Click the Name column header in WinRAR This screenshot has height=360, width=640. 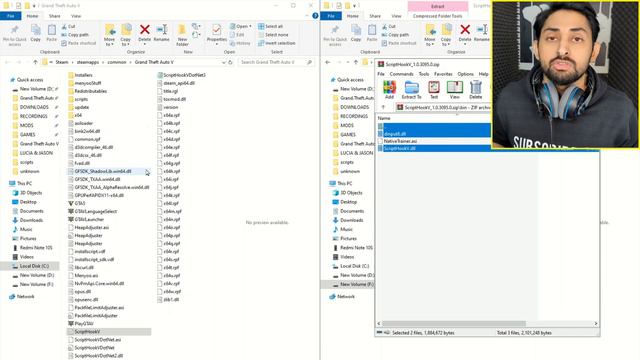click(x=384, y=118)
